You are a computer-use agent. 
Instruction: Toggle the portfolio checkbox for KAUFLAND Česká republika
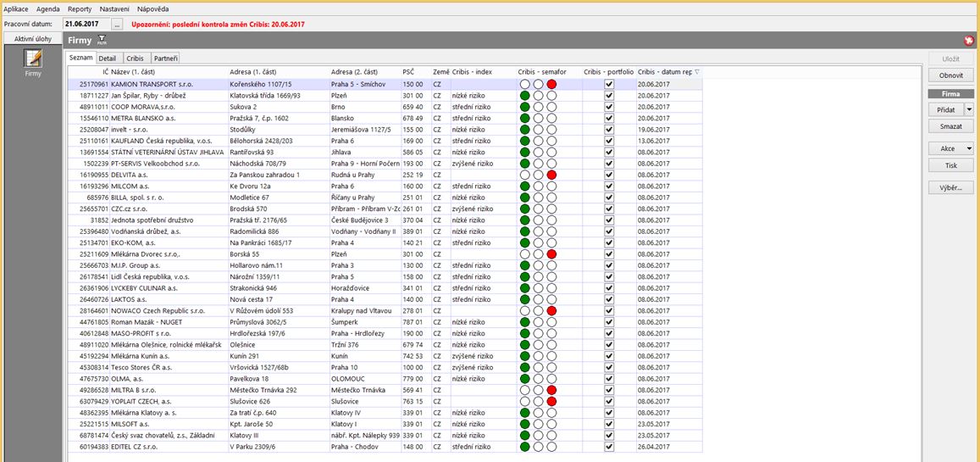(x=609, y=141)
